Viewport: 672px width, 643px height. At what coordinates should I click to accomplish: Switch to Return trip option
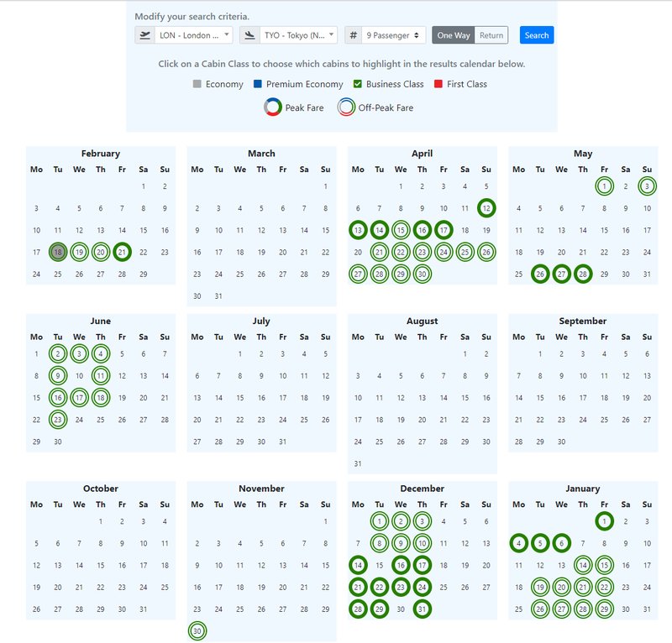point(491,35)
